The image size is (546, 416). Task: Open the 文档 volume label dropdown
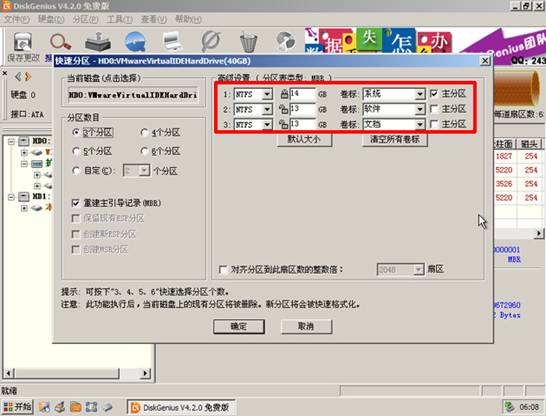click(x=420, y=124)
